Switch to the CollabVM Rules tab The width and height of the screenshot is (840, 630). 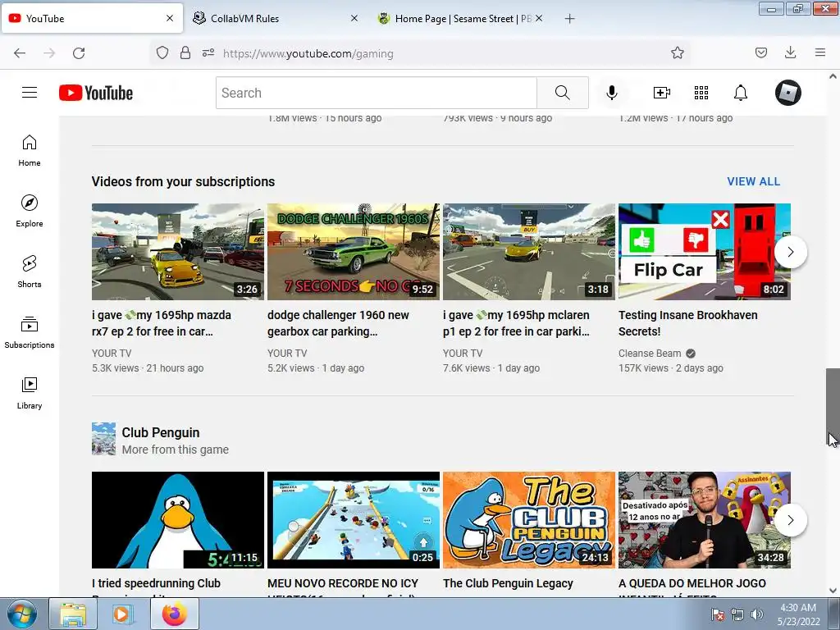pyautogui.click(x=273, y=18)
